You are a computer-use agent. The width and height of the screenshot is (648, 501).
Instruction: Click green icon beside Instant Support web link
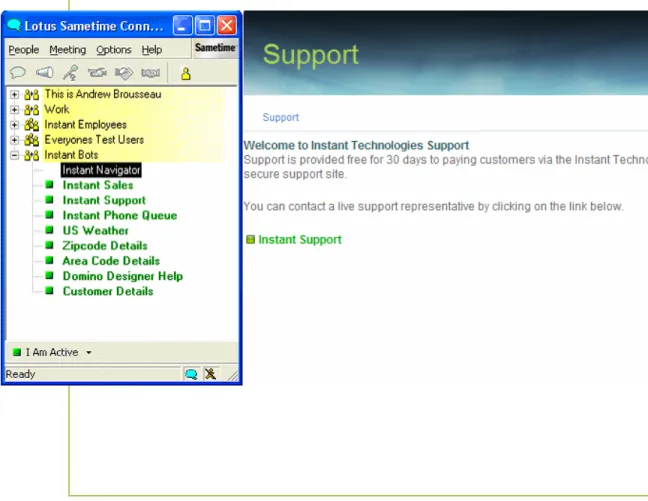[250, 239]
